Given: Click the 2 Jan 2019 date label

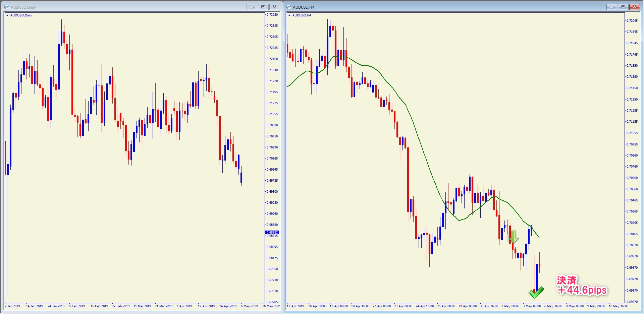Looking at the screenshot, I should point(12,306).
